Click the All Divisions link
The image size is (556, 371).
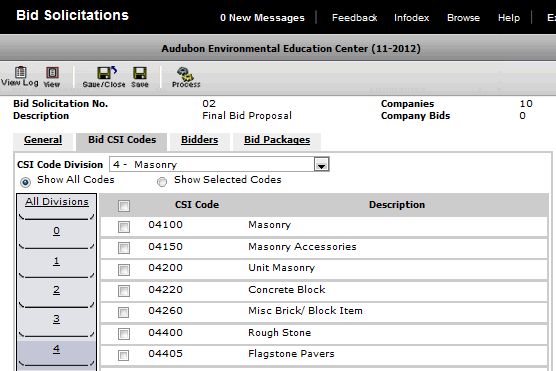pyautogui.click(x=57, y=201)
